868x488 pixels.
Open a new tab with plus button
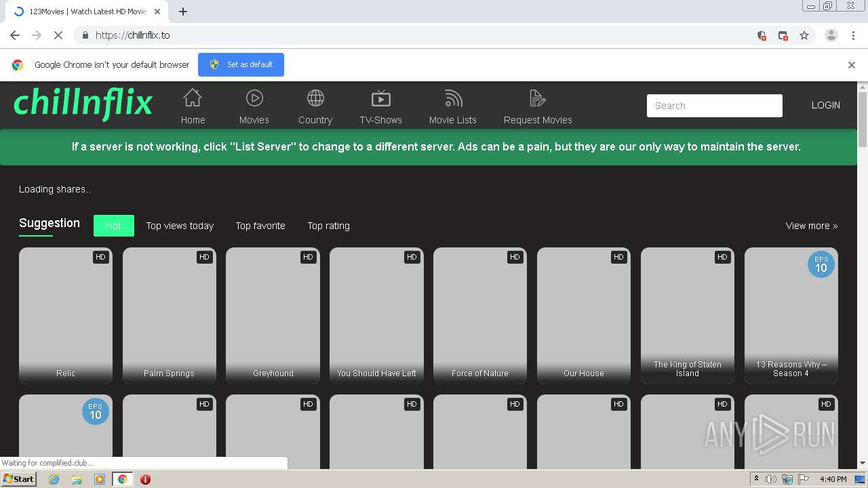point(183,12)
